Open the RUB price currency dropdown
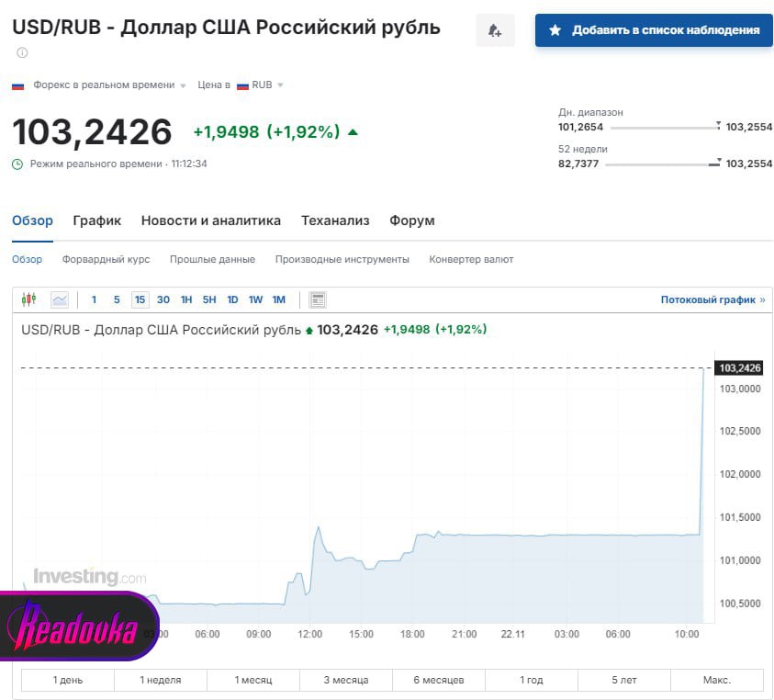Viewport: 774px width, 700px height. tap(280, 85)
